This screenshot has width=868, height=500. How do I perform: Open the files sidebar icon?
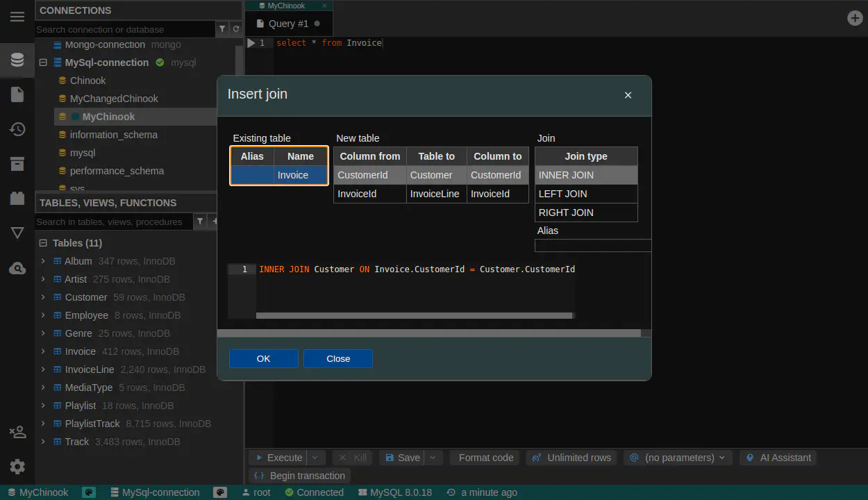pos(17,94)
